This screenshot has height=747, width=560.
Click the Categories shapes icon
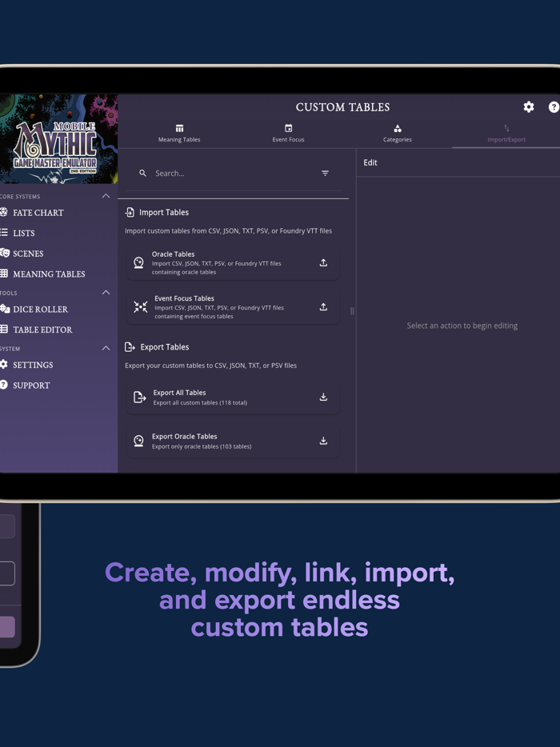(398, 128)
